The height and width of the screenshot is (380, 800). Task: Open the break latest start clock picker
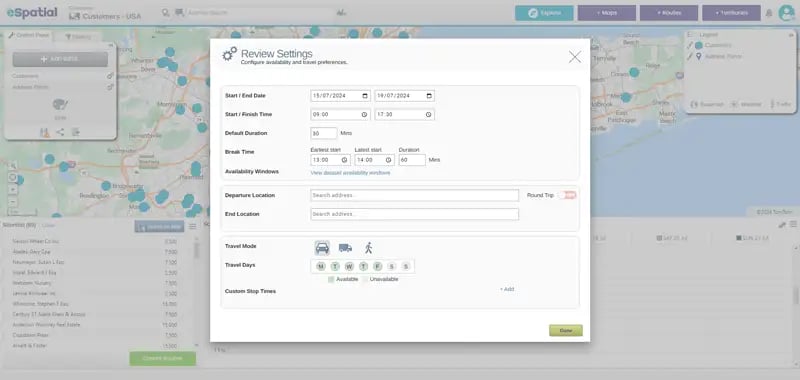[x=389, y=160]
